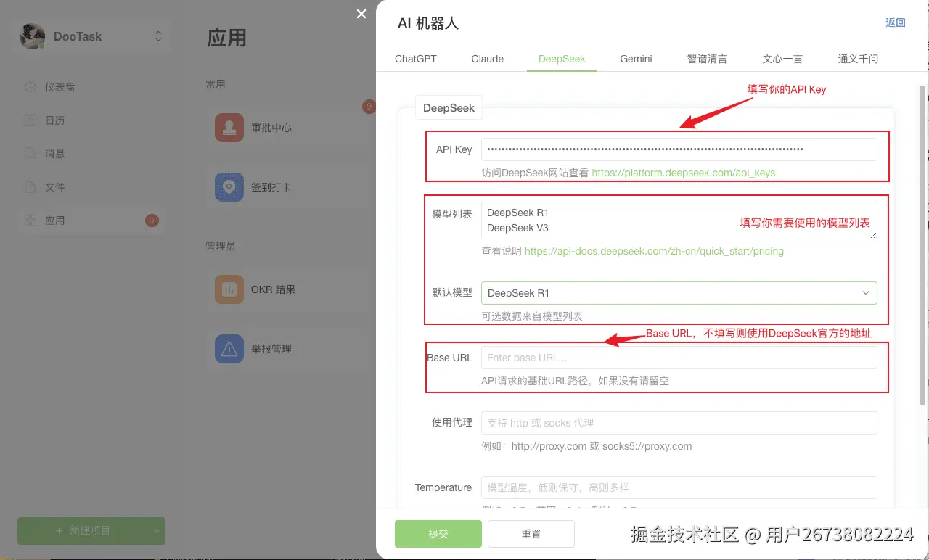This screenshot has width=929, height=560.
Task: Click the 管理员 section heading
Action: tap(221, 246)
